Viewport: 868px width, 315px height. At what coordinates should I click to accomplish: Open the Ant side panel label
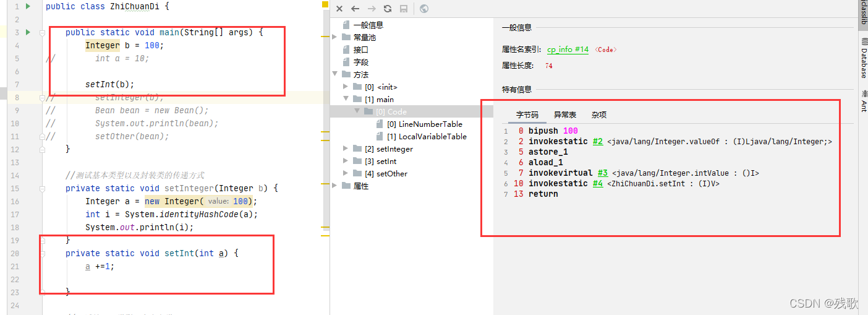coord(864,106)
